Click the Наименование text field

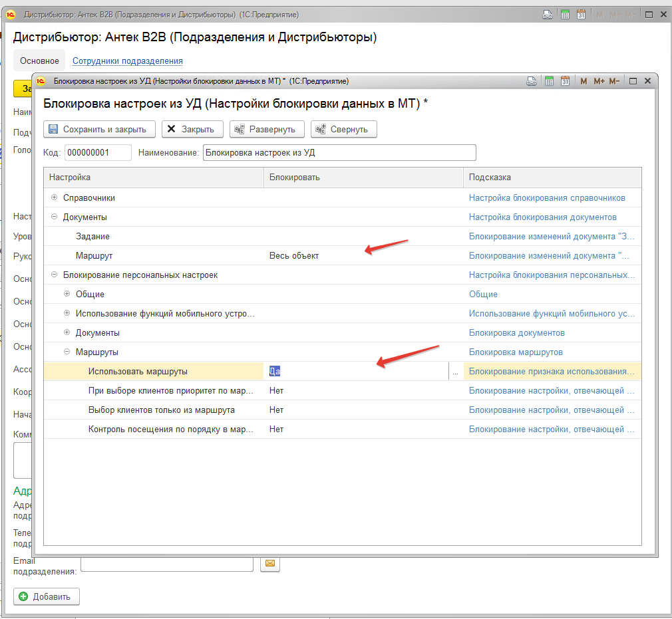[x=339, y=153]
